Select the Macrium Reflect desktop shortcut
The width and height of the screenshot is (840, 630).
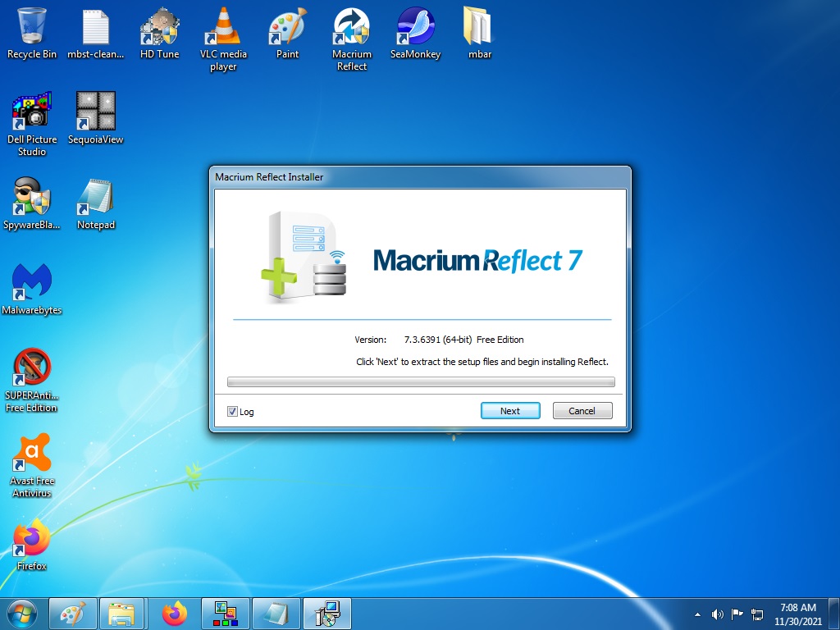pyautogui.click(x=351, y=39)
